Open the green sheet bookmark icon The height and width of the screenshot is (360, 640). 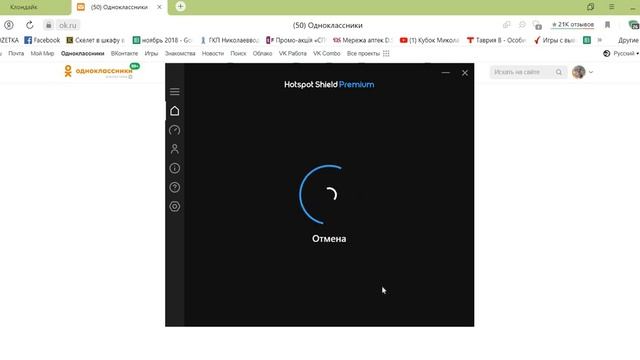tap(587, 40)
